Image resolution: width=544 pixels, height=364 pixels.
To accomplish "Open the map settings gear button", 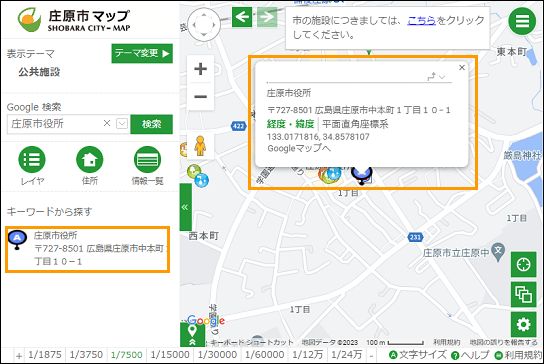I will pyautogui.click(x=524, y=324).
